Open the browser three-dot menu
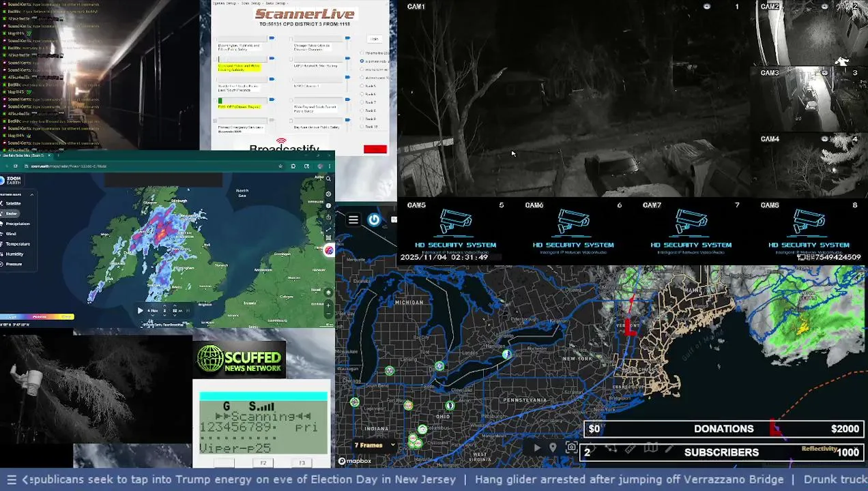 coord(330,166)
